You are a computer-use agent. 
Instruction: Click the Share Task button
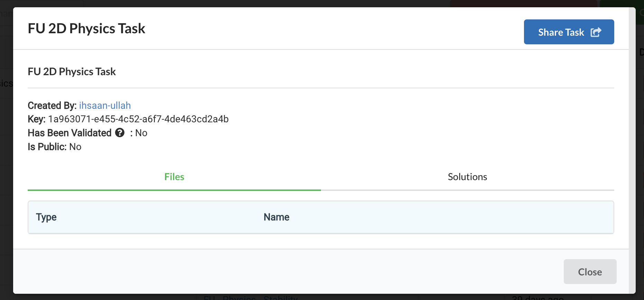(x=569, y=32)
